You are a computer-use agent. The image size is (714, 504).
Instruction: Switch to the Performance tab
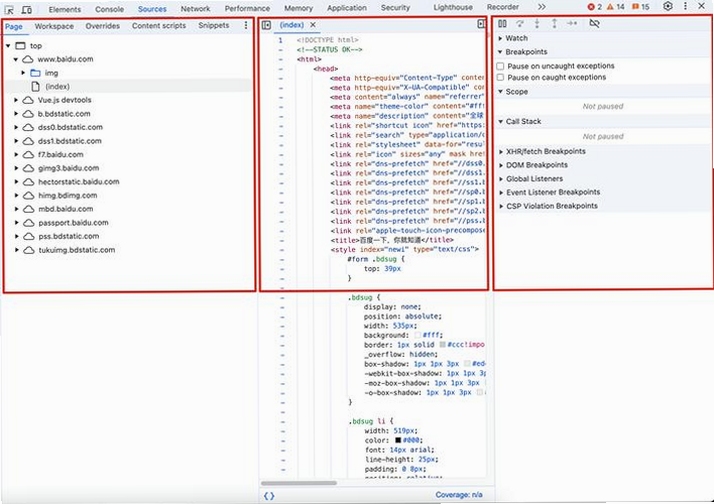[247, 8]
